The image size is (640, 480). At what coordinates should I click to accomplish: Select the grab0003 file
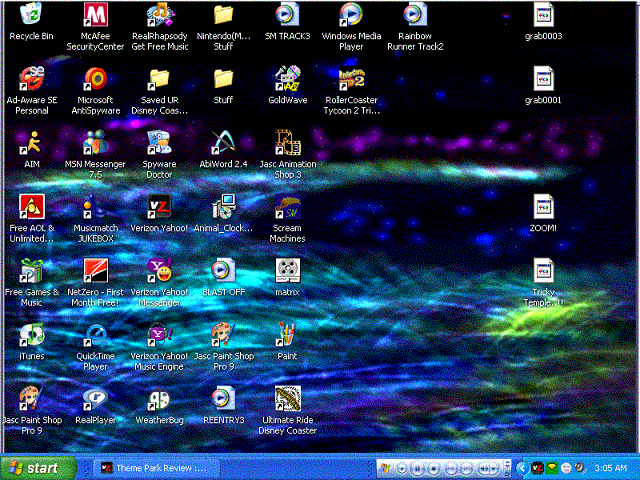coord(543,22)
